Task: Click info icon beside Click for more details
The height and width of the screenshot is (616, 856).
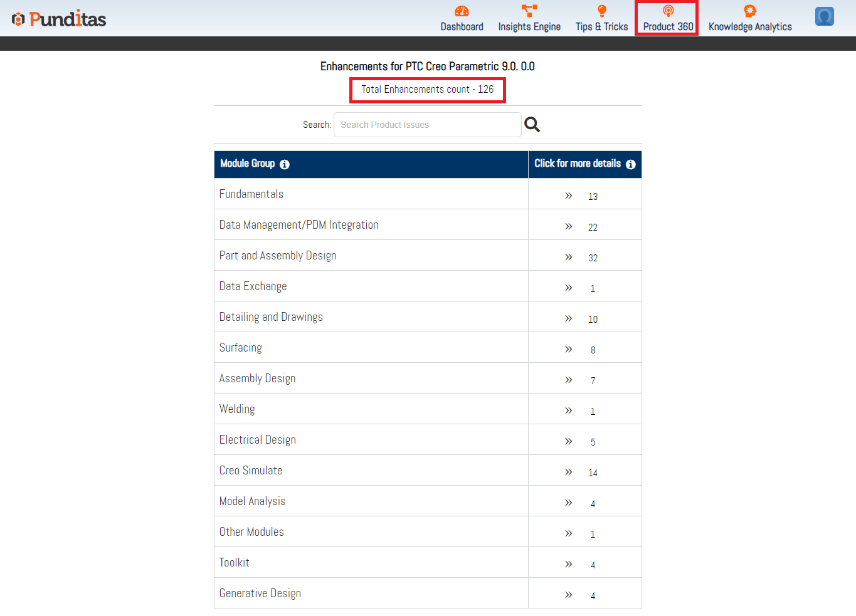Action: 630,164
